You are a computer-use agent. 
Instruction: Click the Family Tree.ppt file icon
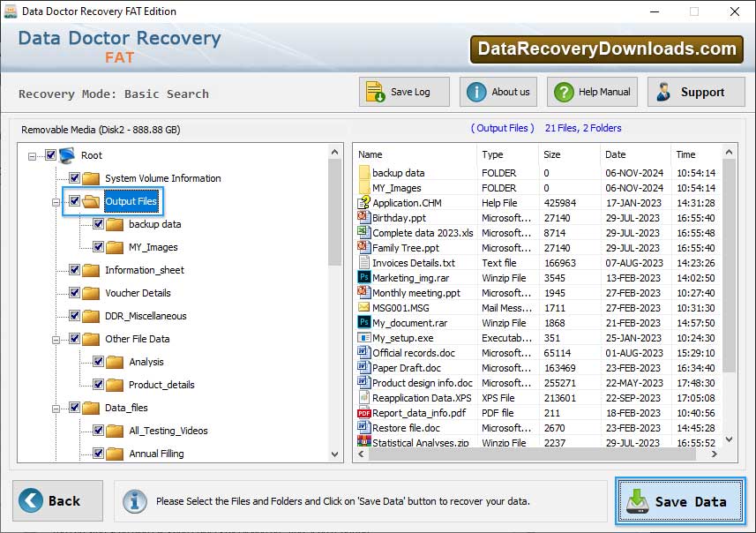tap(364, 247)
